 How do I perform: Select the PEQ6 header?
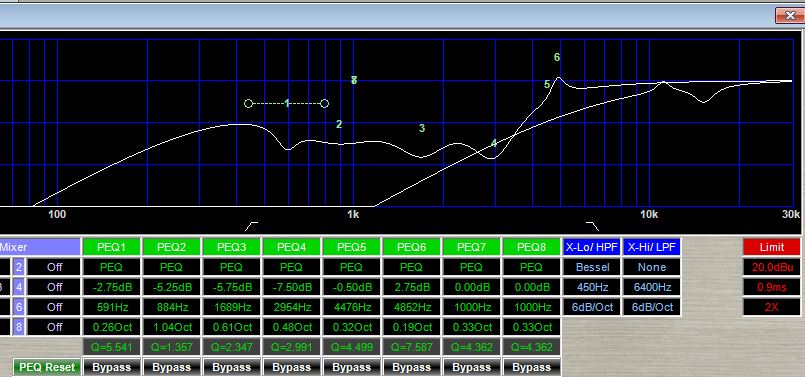pos(411,247)
